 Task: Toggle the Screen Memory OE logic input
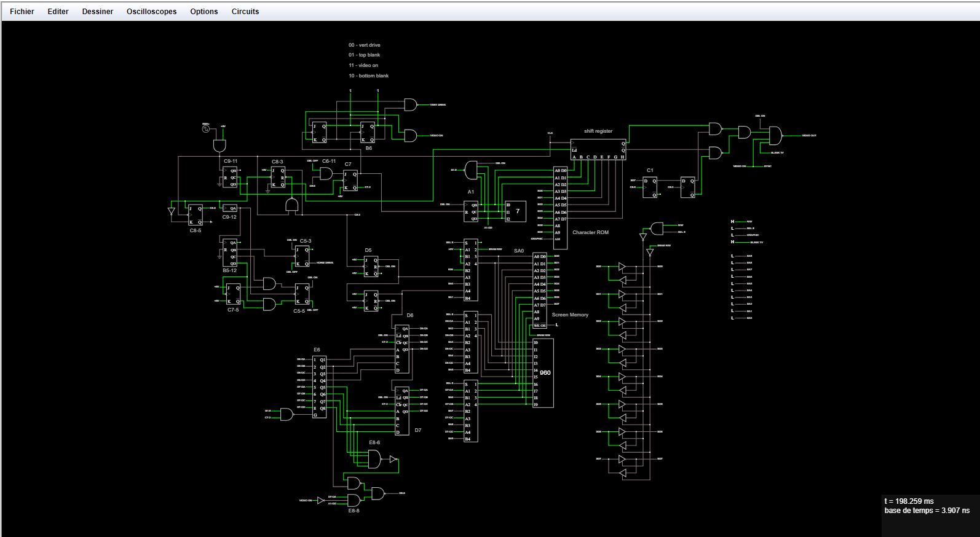click(x=557, y=325)
